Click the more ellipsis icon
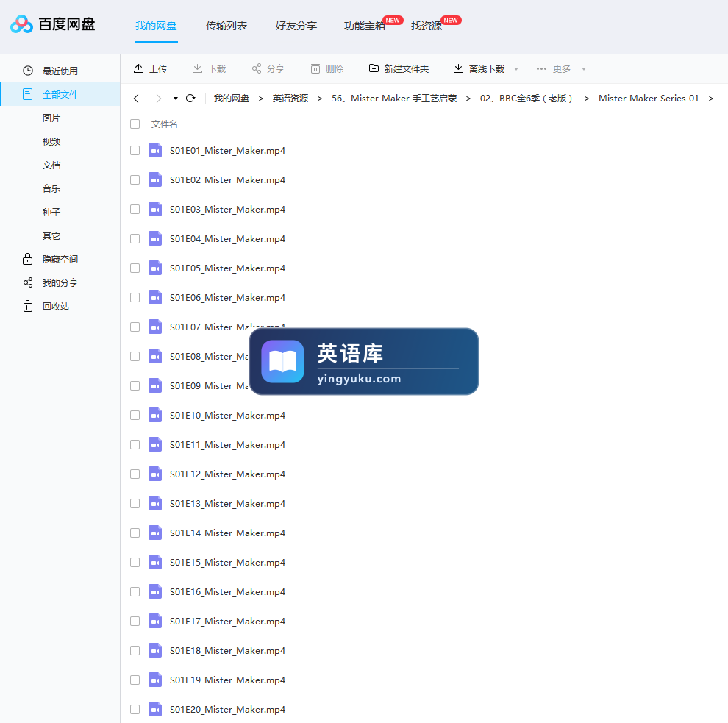Image resolution: width=728 pixels, height=723 pixels. [x=541, y=68]
